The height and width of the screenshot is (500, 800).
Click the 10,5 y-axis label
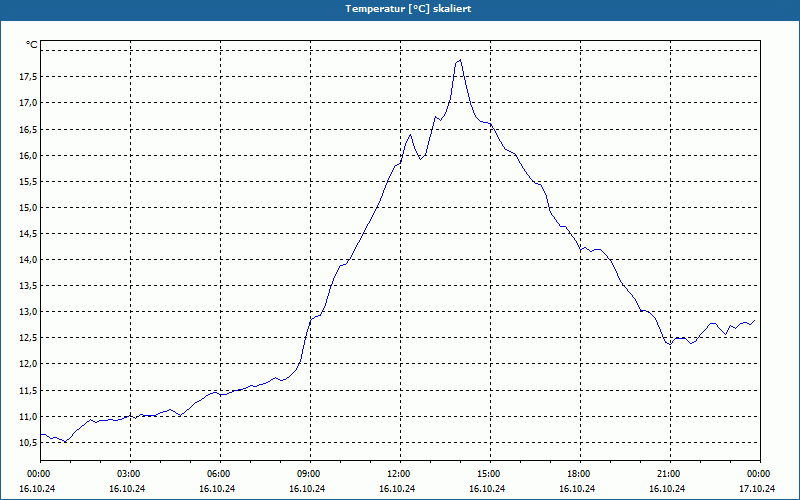pos(27,443)
